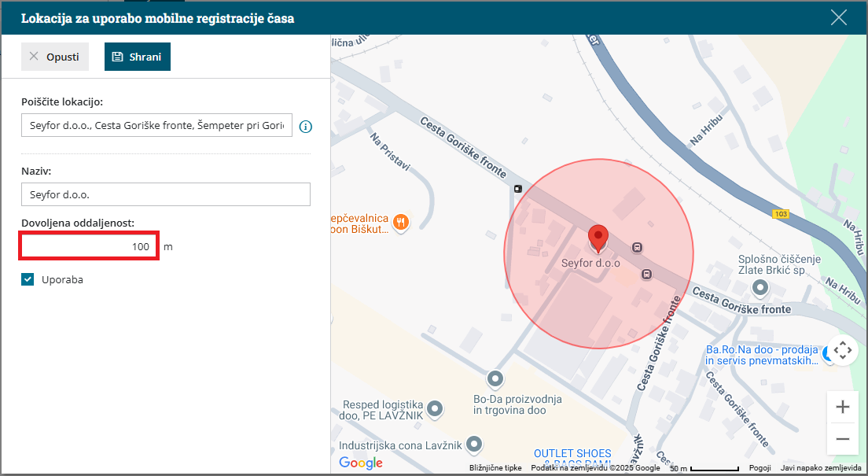Click the Uporaba label text
Image resolution: width=868 pixels, height=476 pixels.
tap(63, 280)
